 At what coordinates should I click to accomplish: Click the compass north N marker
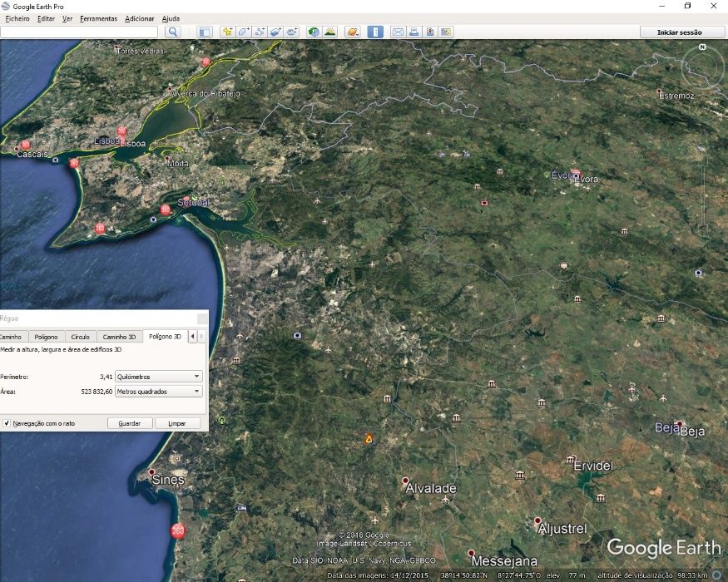[x=702, y=47]
